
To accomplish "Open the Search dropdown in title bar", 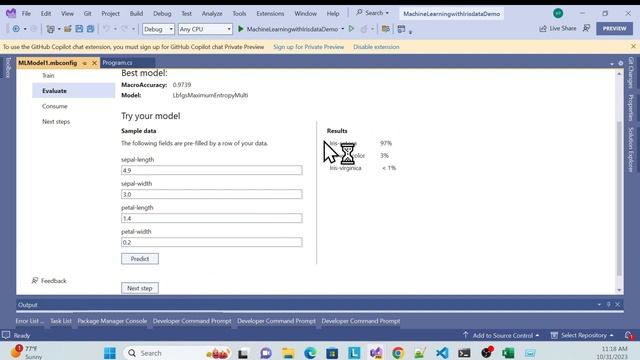I will click(x=372, y=13).
